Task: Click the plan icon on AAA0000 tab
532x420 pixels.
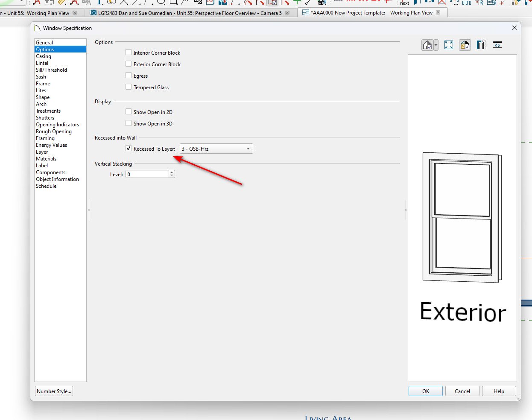Action: pos(305,13)
